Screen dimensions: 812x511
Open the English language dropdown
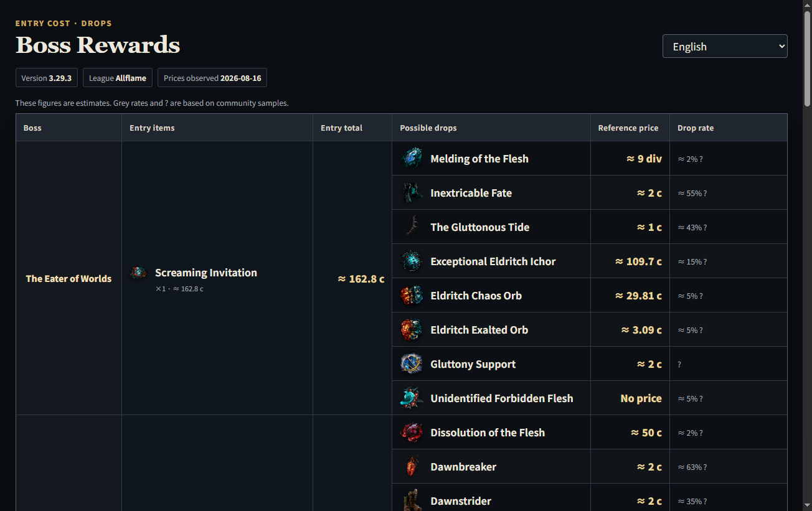[x=725, y=46]
